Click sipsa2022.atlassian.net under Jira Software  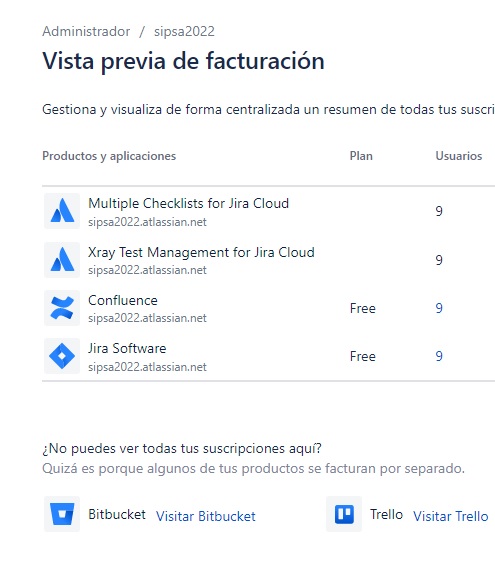point(148,367)
